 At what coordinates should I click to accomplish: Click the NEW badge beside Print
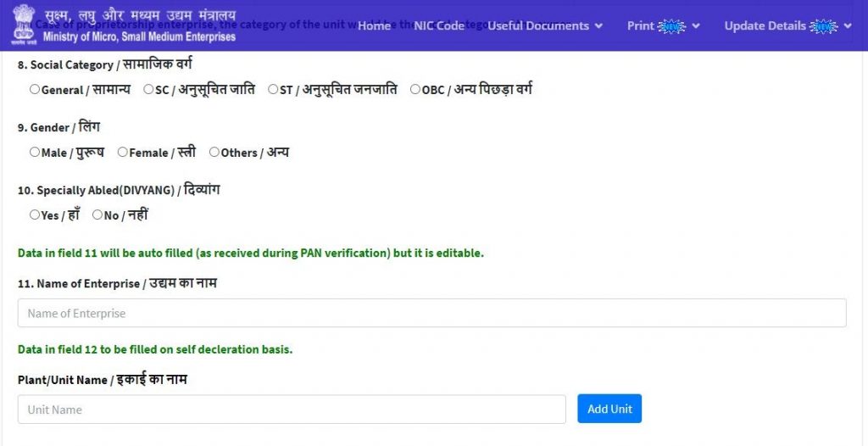pyautogui.click(x=671, y=26)
